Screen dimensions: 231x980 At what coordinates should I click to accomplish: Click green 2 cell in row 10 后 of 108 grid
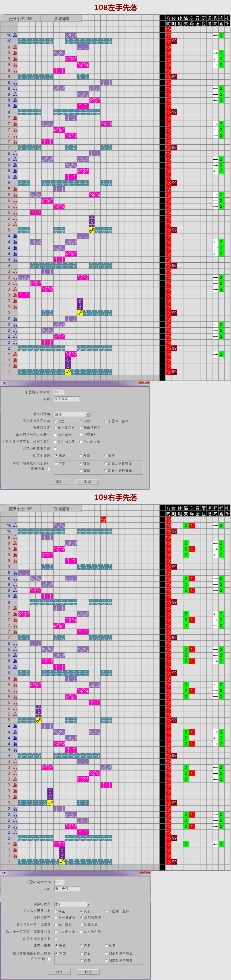[x=221, y=35]
